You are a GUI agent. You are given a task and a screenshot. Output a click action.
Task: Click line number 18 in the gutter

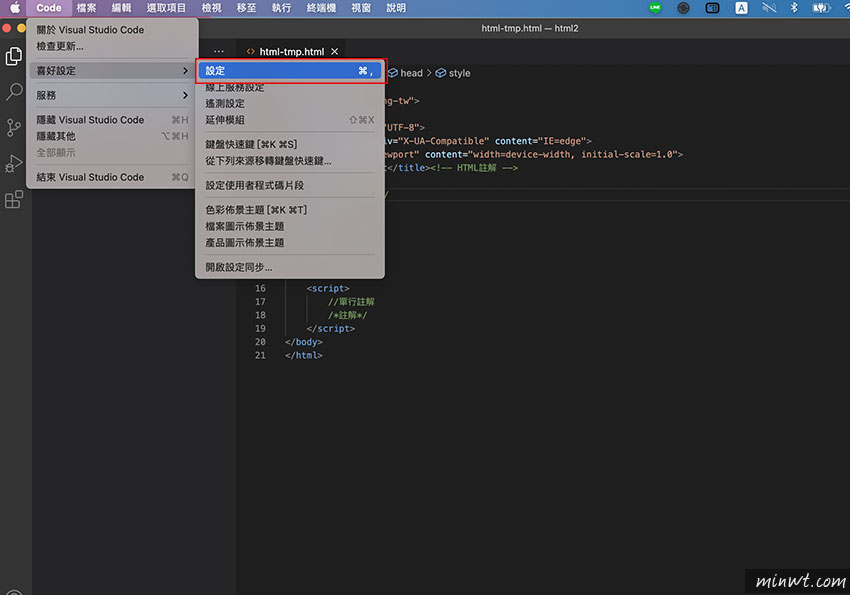pyautogui.click(x=260, y=315)
